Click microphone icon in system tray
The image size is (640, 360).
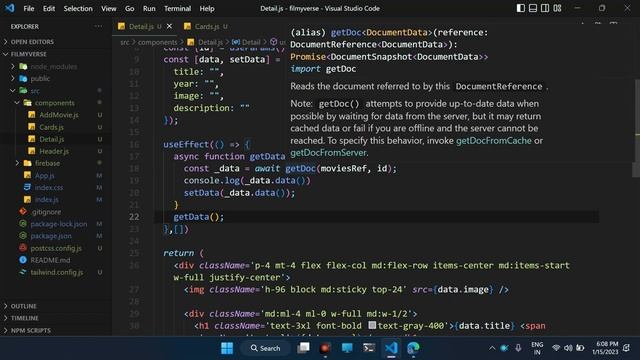pos(518,348)
